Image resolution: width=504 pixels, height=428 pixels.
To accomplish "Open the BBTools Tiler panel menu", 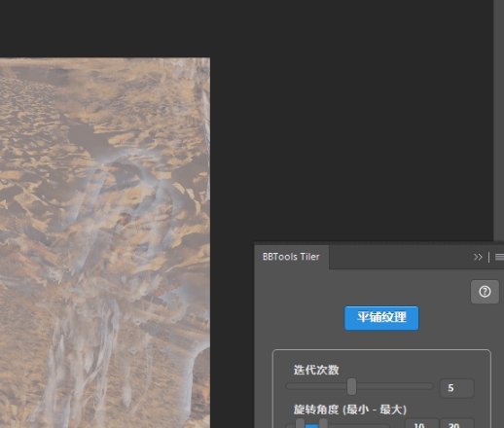I will pyautogui.click(x=499, y=257).
